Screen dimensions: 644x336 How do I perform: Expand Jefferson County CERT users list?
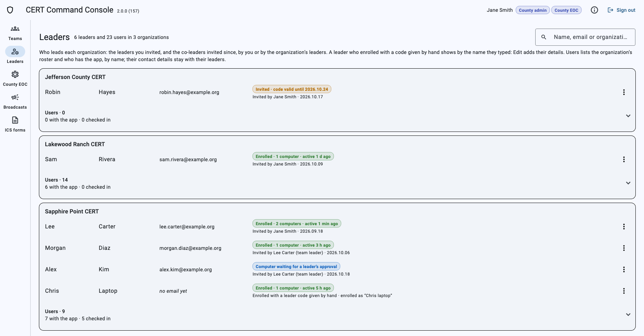628,116
